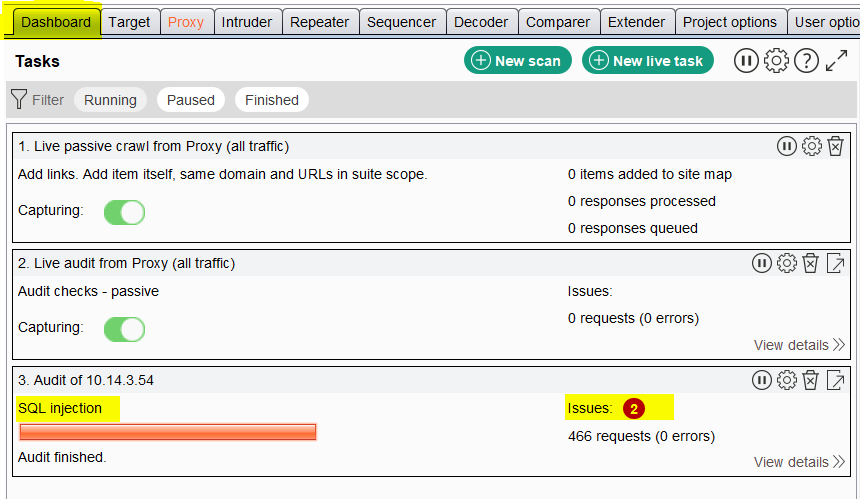Open the Sequencer tab

[401, 22]
